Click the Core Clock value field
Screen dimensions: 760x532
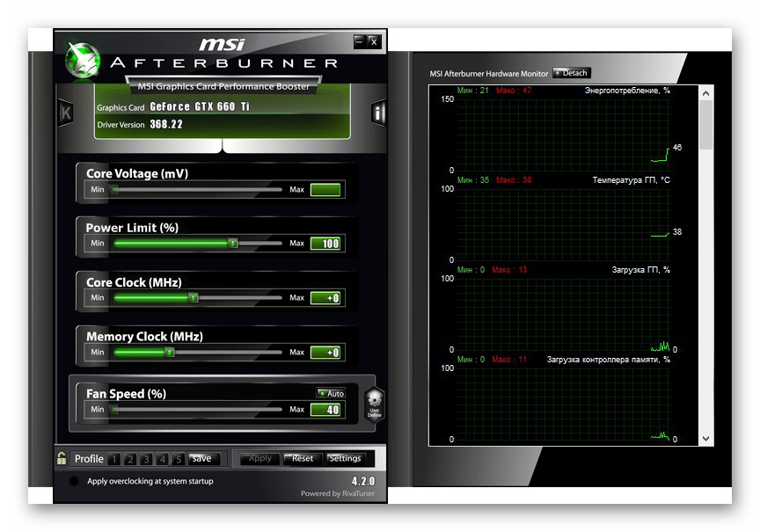tap(325, 298)
